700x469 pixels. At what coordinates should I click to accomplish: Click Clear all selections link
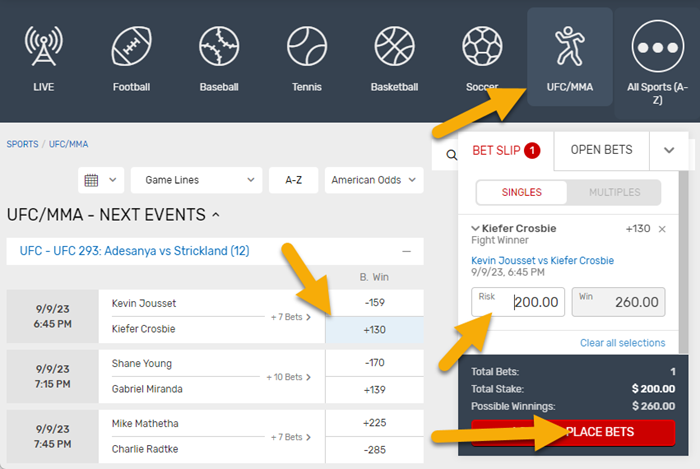point(622,343)
